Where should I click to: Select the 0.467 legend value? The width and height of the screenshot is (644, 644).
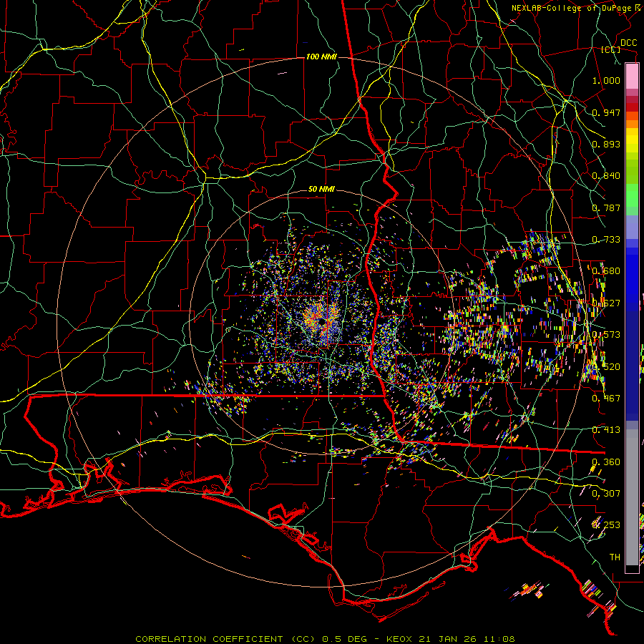click(606, 399)
